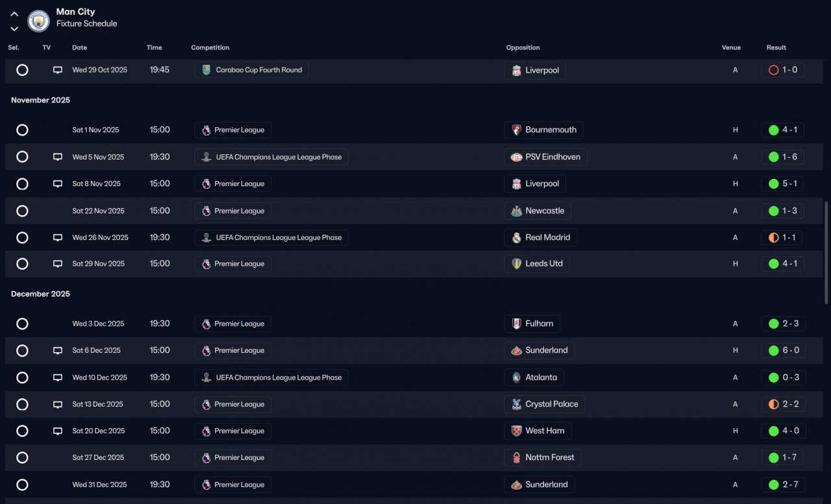This screenshot has height=504, width=831.
Task: Click the Crystal Palace club badge
Action: (516, 404)
